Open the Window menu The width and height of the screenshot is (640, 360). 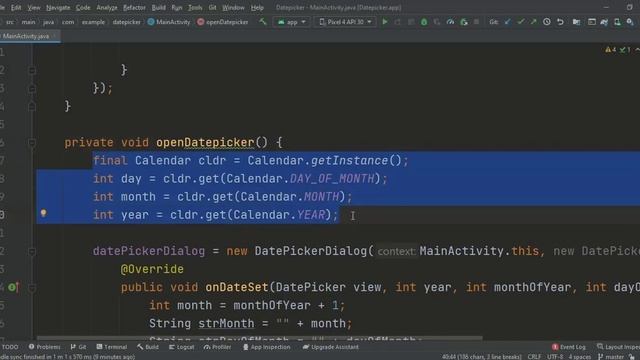tap(233, 7)
